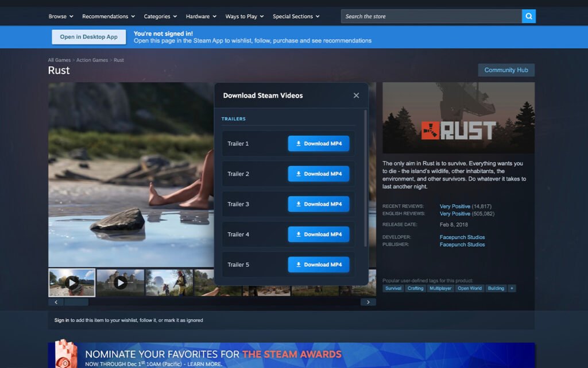Expand the Hardware menu

[x=201, y=16]
